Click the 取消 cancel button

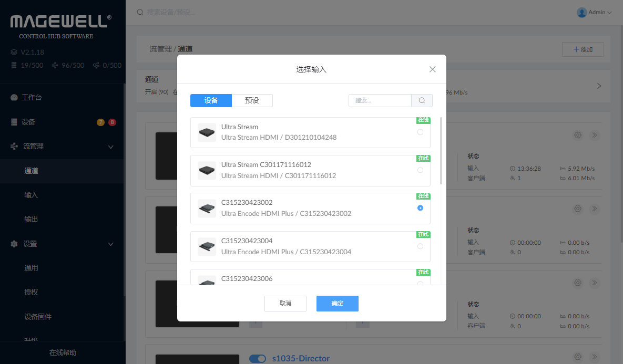pyautogui.click(x=285, y=304)
